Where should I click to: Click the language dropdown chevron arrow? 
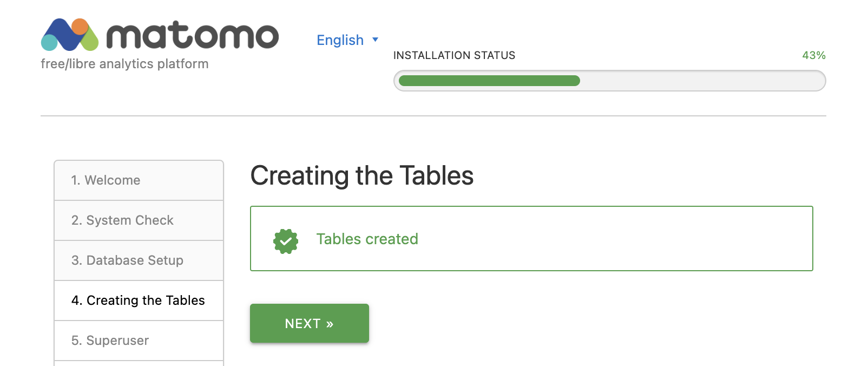pyautogui.click(x=375, y=40)
